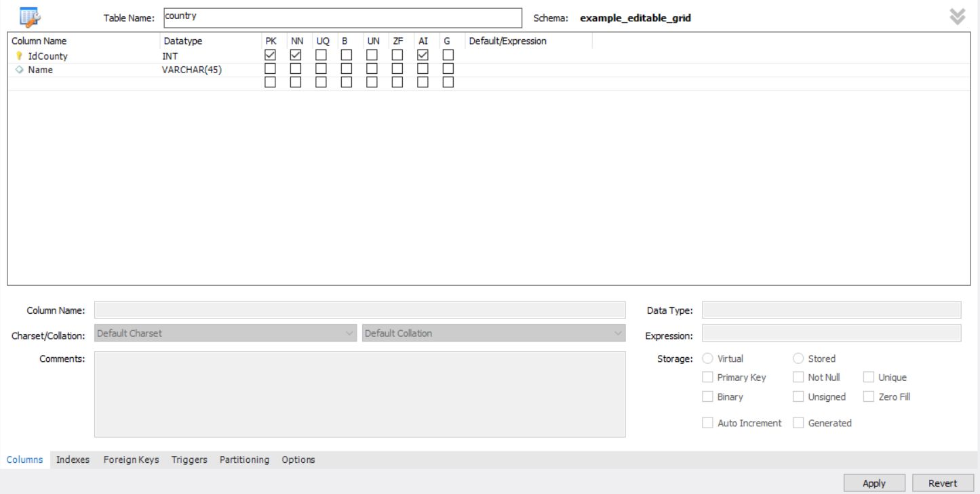Enable the NN checkbox for Name column
980x494 pixels.
[x=296, y=68]
